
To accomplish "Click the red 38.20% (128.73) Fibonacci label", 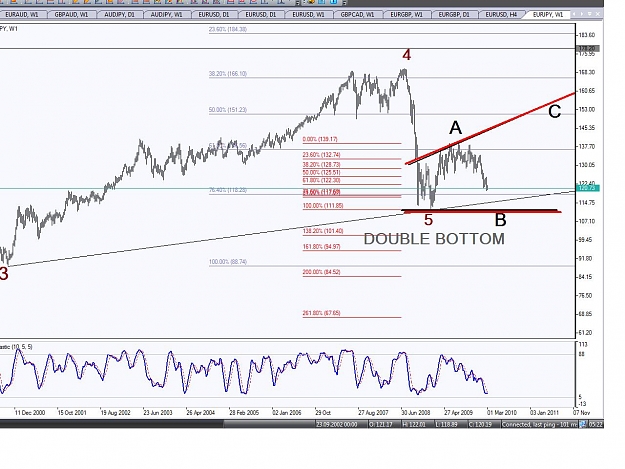I will click(321, 164).
